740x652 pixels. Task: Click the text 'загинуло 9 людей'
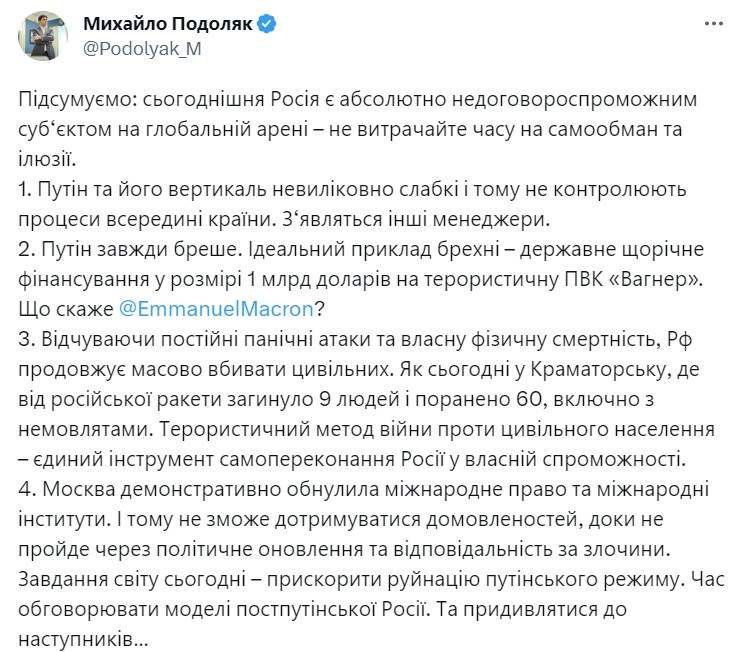click(x=314, y=399)
